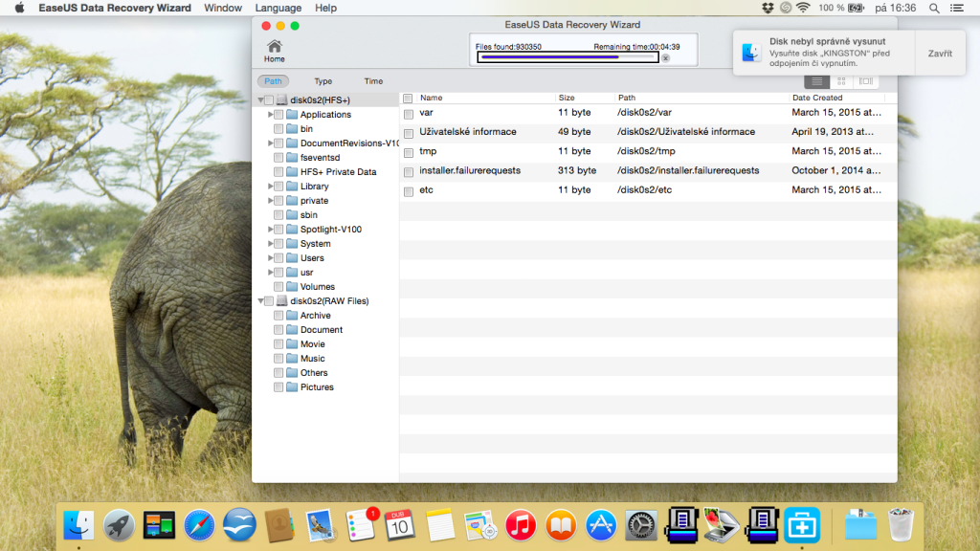Tick the checkbox for installer.failurerequests

coord(409,171)
